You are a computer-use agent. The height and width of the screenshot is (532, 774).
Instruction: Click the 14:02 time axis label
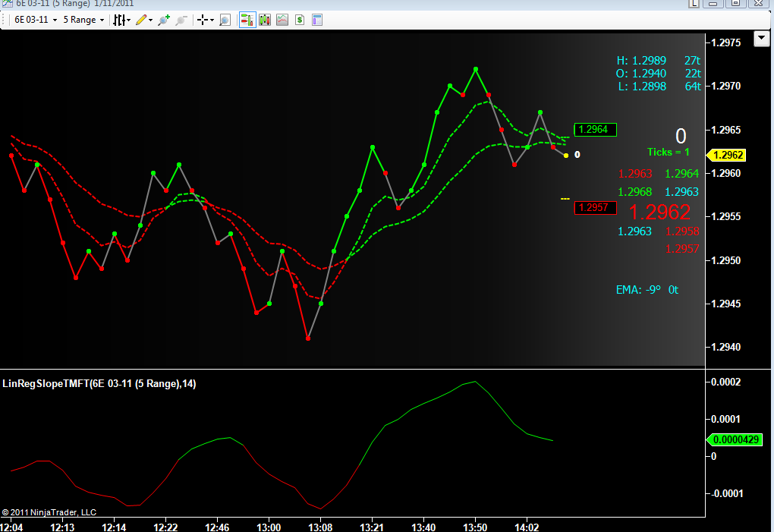(527, 527)
